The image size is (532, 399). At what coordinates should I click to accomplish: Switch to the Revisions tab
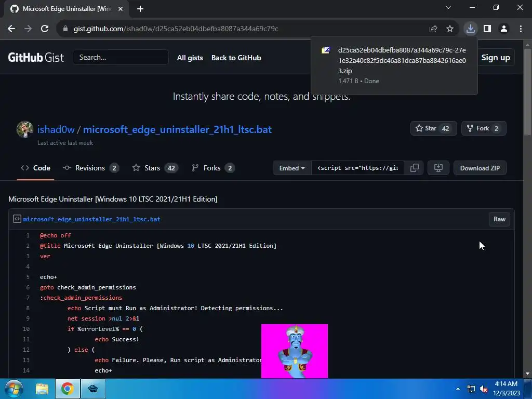pos(90,168)
